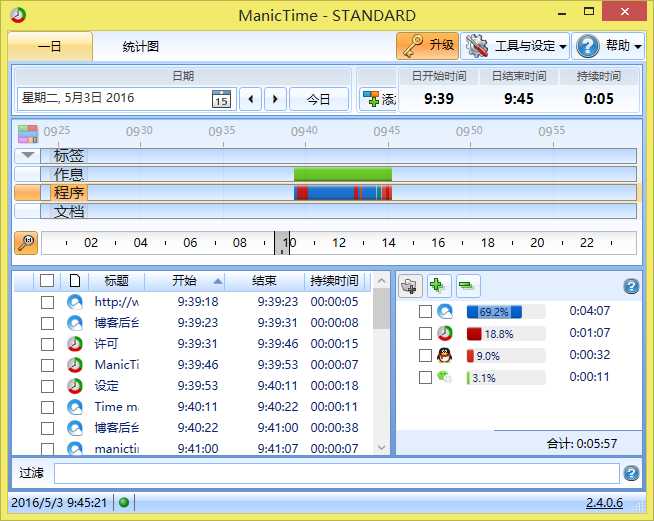
Task: Sort by 持续时间 column header
Action: pyautogui.click(x=334, y=280)
